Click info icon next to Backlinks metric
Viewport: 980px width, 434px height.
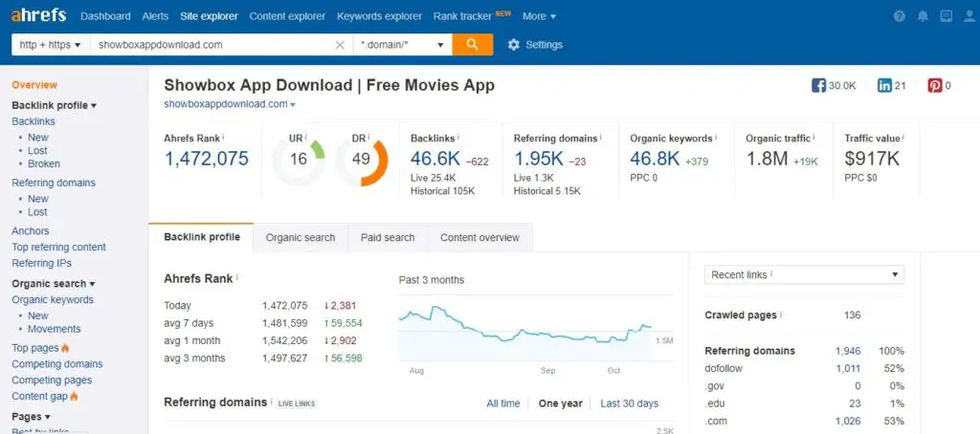click(x=458, y=138)
